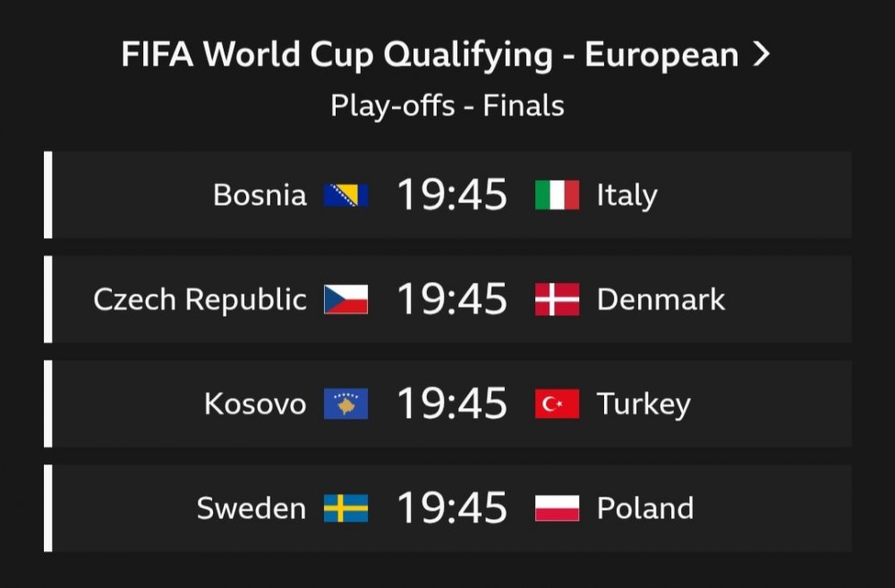The height and width of the screenshot is (588, 895).
Task: Click the Poland flag icon
Action: [x=557, y=508]
